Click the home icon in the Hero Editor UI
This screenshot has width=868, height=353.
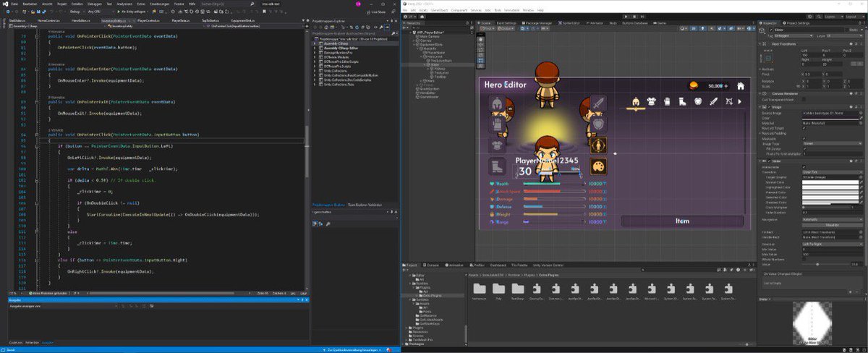click(740, 85)
